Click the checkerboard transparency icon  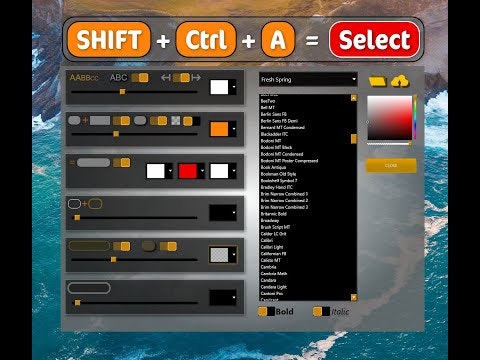(x=176, y=120)
